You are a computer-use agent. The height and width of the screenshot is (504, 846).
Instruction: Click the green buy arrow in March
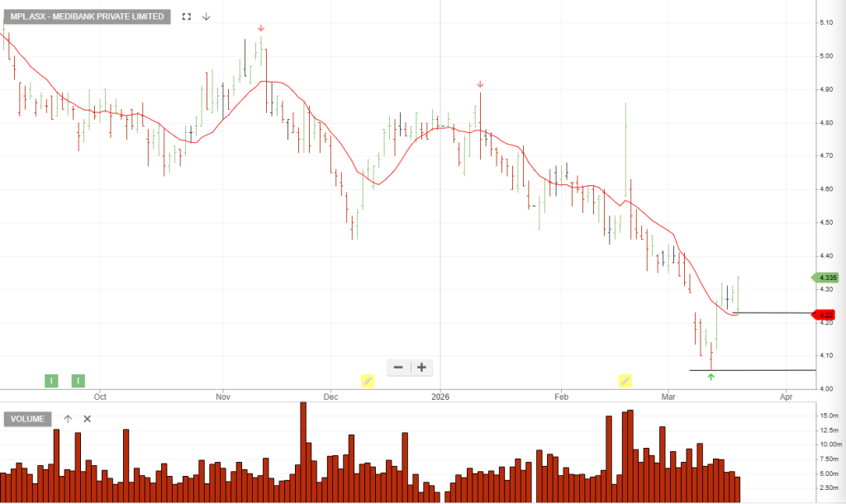pos(711,377)
